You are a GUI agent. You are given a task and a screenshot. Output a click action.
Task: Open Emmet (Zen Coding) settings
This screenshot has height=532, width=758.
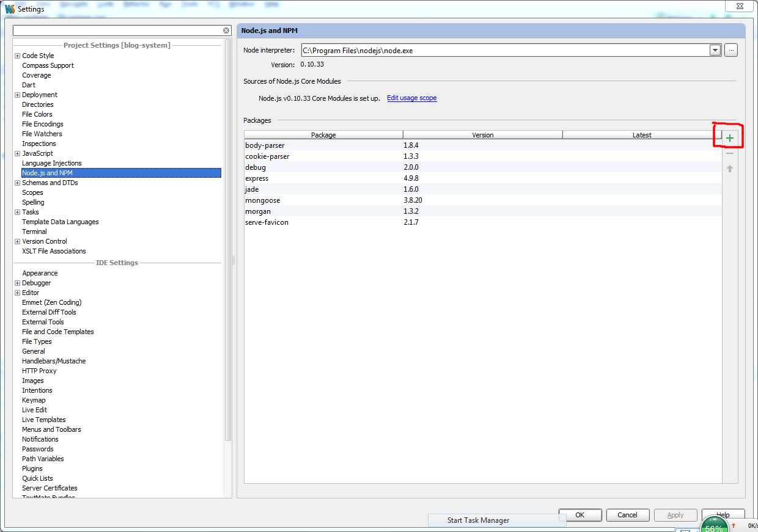[x=51, y=302]
